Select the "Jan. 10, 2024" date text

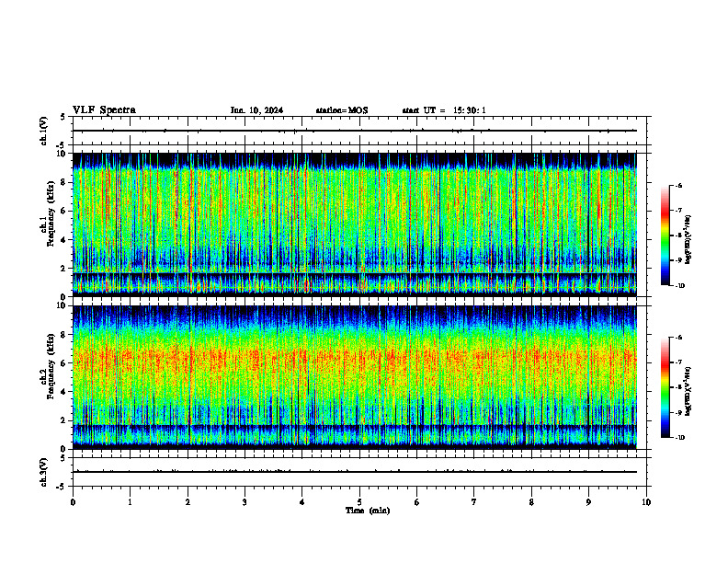click(x=256, y=110)
